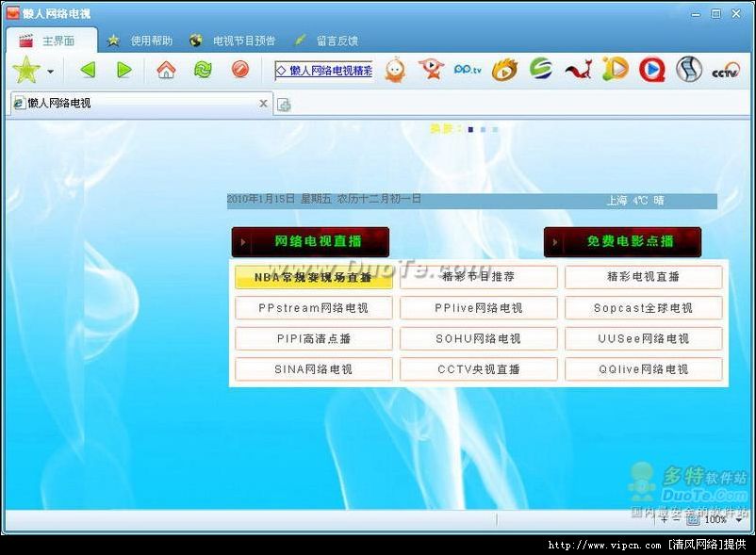Image resolution: width=756 pixels, height=555 pixels.
Task: Close the 懒人网络电视 browser tab
Action: (x=263, y=103)
